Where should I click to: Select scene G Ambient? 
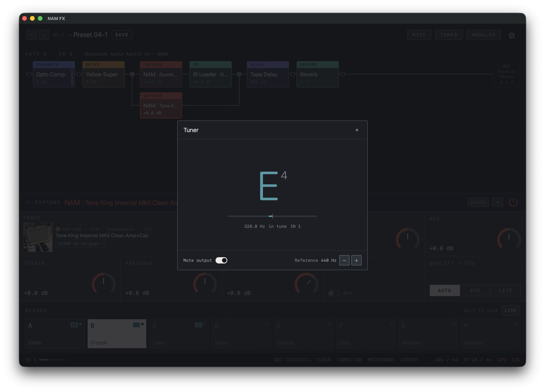428,334
